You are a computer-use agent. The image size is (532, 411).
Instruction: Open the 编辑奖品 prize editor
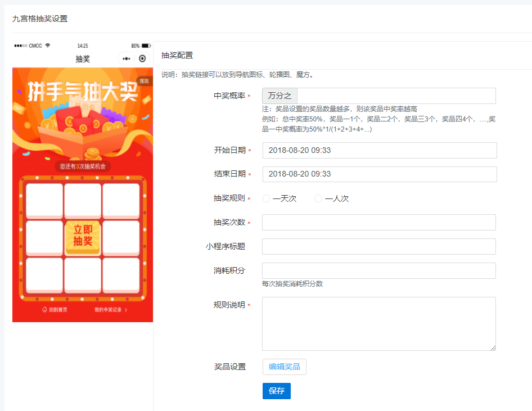284,367
